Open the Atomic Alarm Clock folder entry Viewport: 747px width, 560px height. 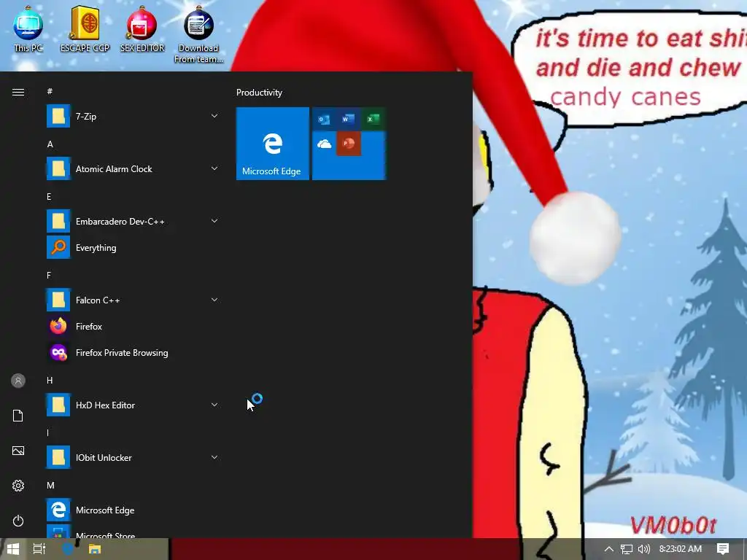(133, 168)
